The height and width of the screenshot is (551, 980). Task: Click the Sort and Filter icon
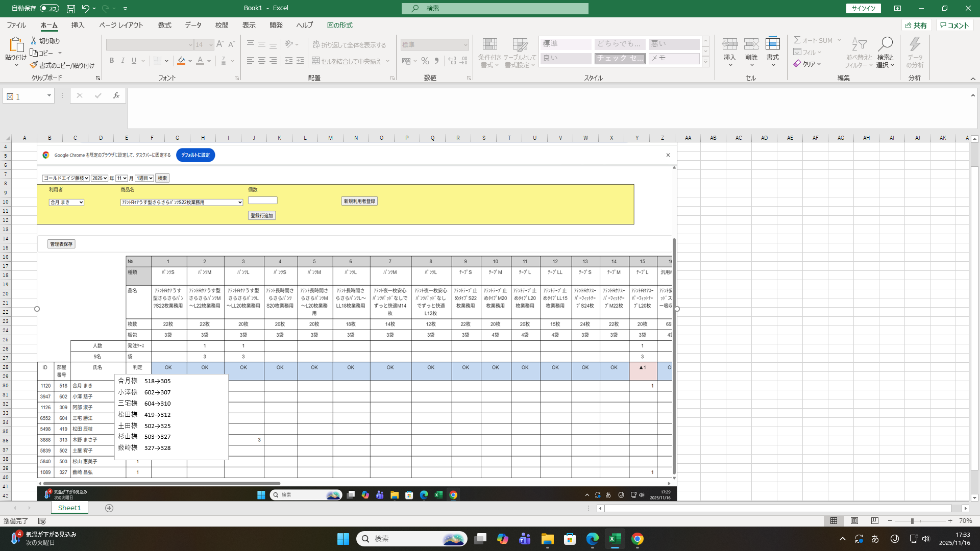[x=859, y=45]
